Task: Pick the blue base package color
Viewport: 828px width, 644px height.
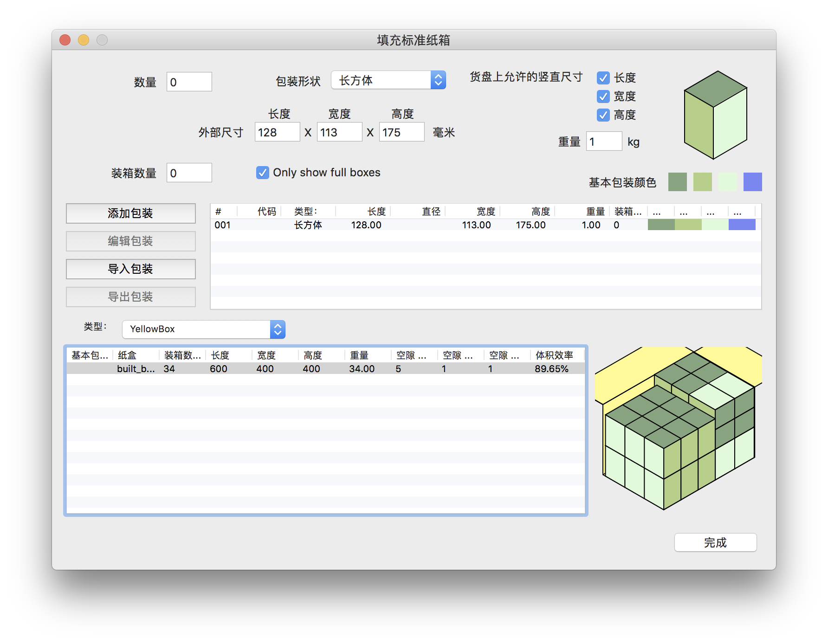Action: [752, 182]
